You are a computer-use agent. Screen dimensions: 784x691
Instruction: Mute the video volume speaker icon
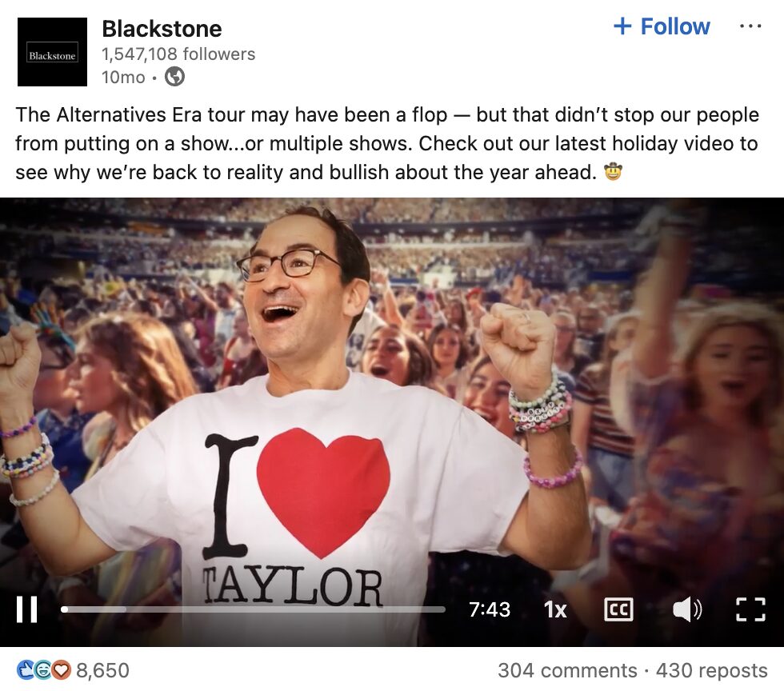tap(687, 609)
